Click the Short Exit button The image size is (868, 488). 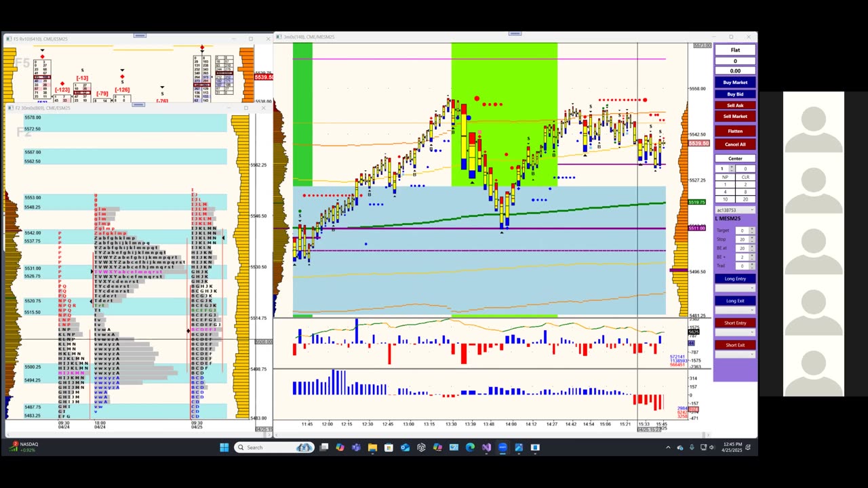tap(735, 345)
